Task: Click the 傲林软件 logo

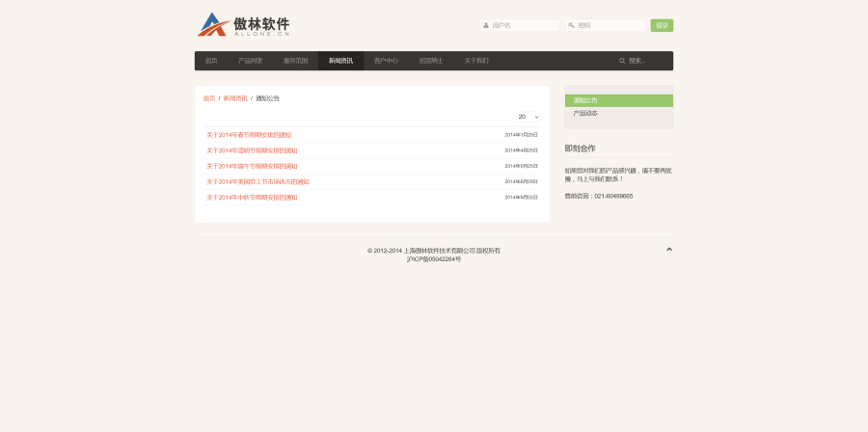Action: coord(244,25)
